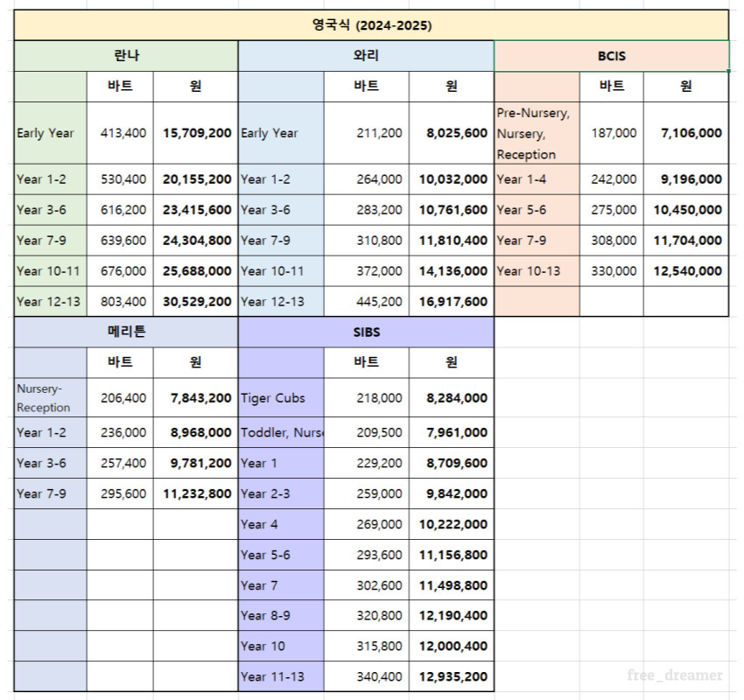Click the Tiger Cubs row label
Viewport: 744px width, 700px height.
pyautogui.click(x=281, y=398)
